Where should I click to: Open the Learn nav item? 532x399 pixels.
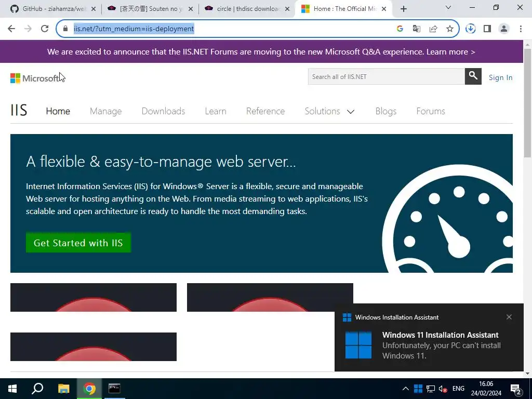(216, 111)
